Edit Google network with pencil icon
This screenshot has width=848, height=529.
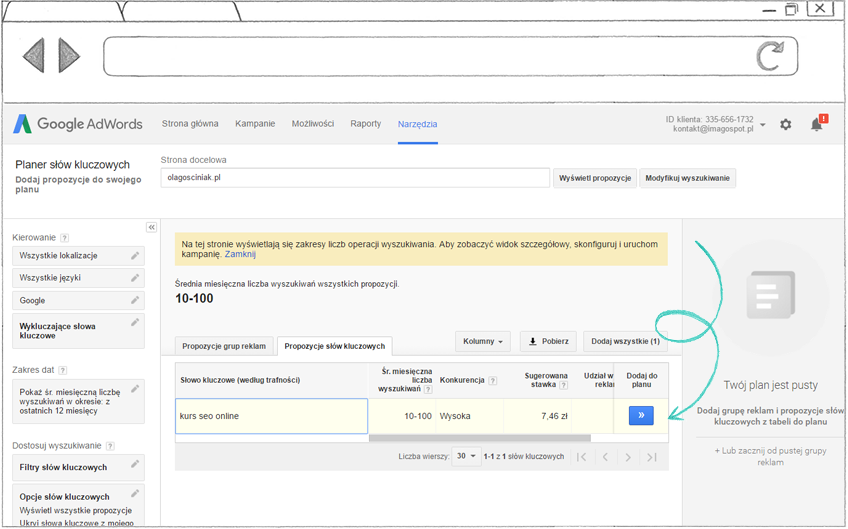coord(135,300)
